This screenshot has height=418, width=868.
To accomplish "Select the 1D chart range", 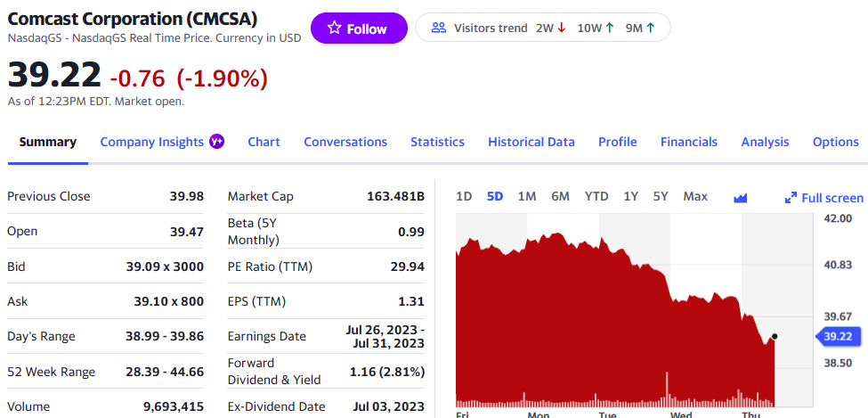I will click(x=464, y=196).
